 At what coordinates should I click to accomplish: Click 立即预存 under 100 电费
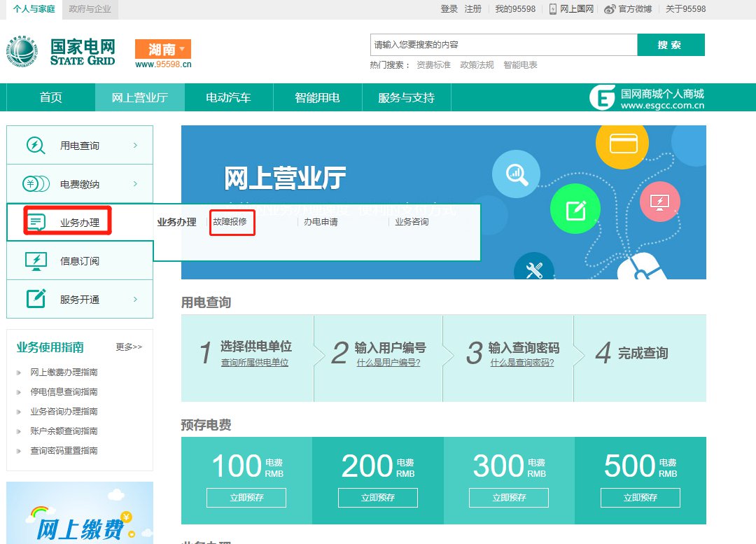tap(246, 498)
